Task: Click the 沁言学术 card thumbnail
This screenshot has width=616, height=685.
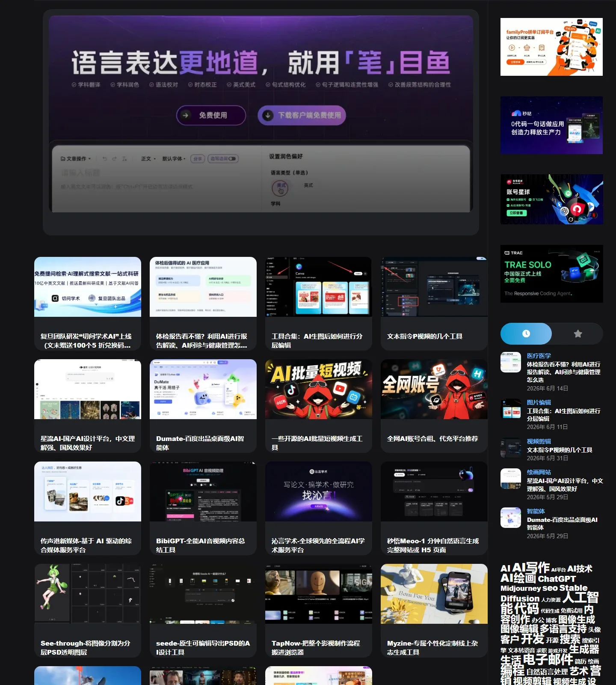Action: pos(319,491)
